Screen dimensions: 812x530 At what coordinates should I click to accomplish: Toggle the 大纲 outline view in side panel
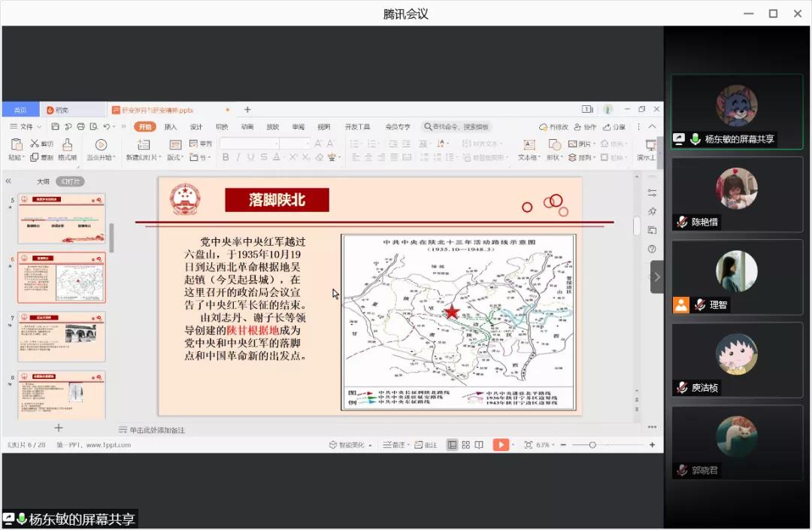43,182
